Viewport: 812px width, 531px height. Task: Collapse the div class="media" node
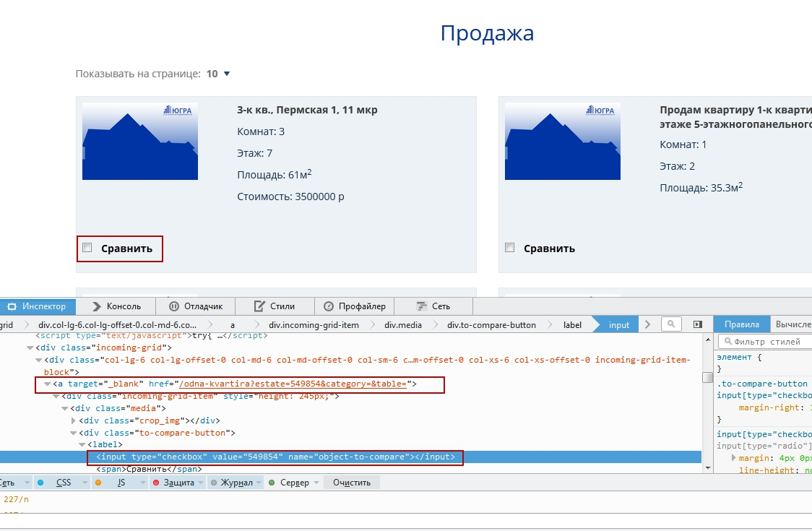click(x=65, y=409)
